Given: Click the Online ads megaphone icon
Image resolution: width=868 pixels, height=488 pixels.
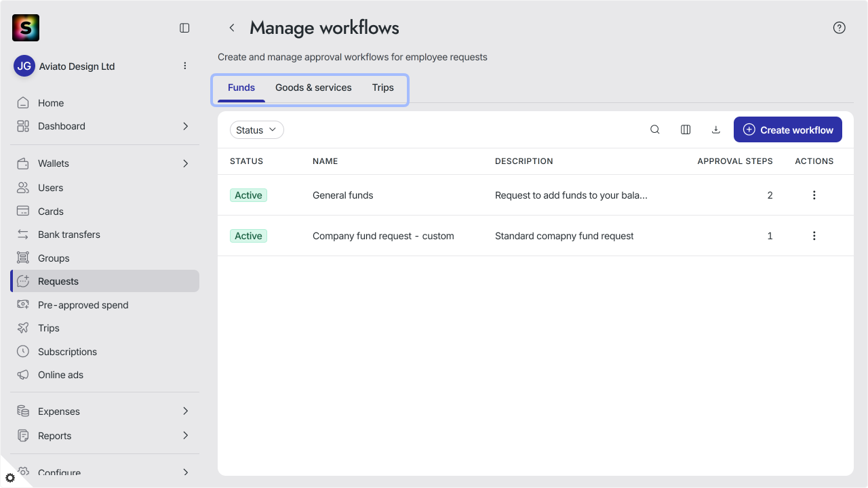Looking at the screenshot, I should 23,375.
